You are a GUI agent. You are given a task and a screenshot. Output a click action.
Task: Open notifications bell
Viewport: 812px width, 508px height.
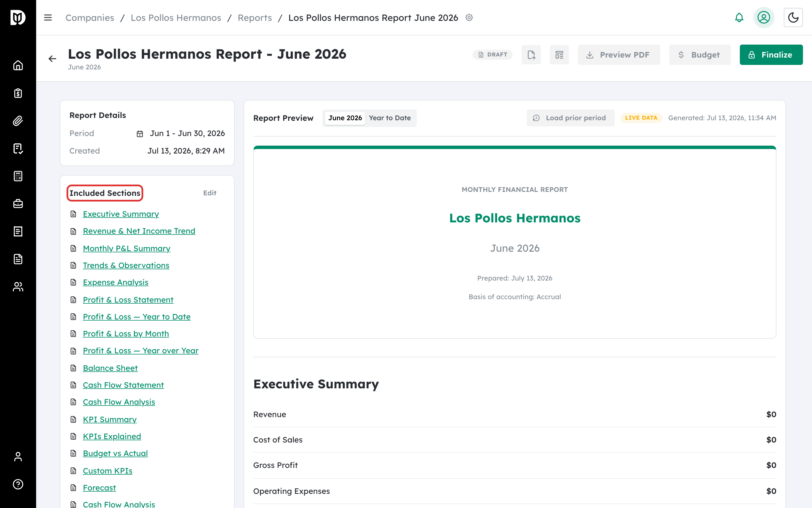point(739,17)
